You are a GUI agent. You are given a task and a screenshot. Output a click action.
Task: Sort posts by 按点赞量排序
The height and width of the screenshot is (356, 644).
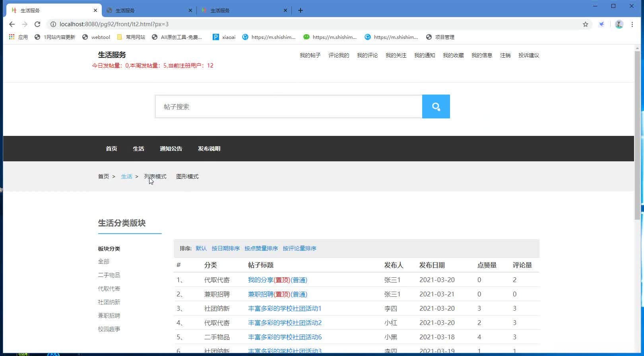coord(261,248)
